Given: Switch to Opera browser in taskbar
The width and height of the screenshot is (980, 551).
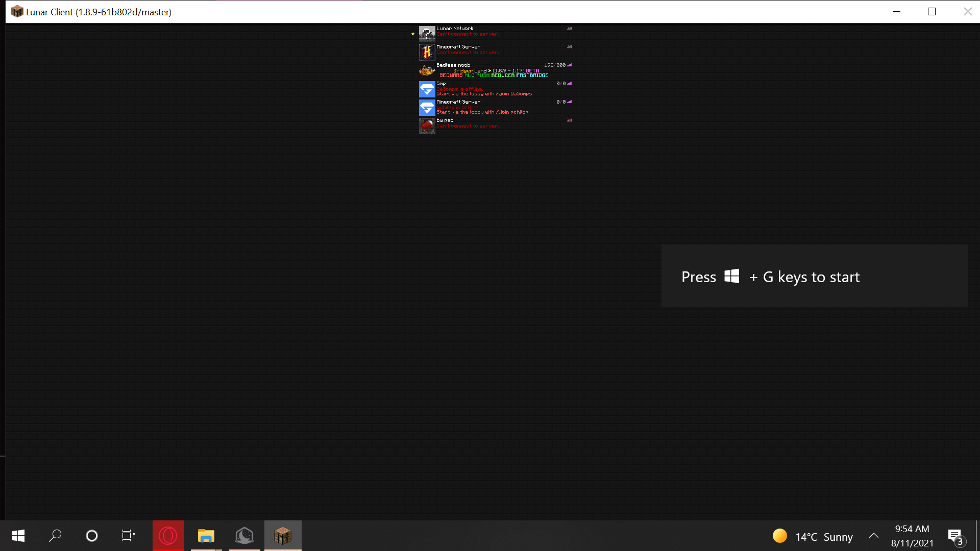Looking at the screenshot, I should point(168,536).
